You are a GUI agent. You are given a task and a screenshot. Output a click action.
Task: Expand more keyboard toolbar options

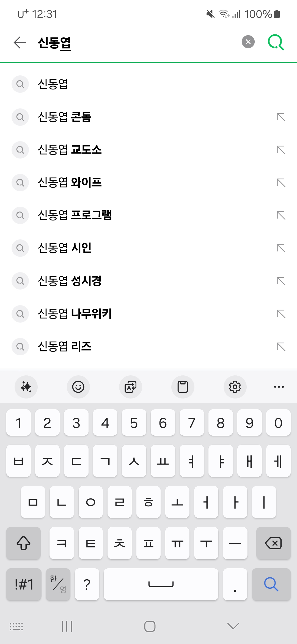(x=279, y=387)
